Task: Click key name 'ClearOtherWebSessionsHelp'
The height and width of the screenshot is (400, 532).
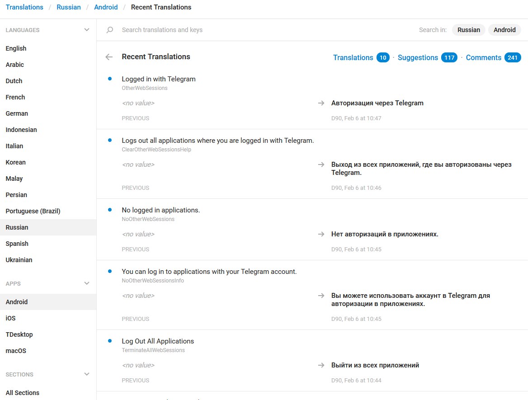Action: click(156, 150)
